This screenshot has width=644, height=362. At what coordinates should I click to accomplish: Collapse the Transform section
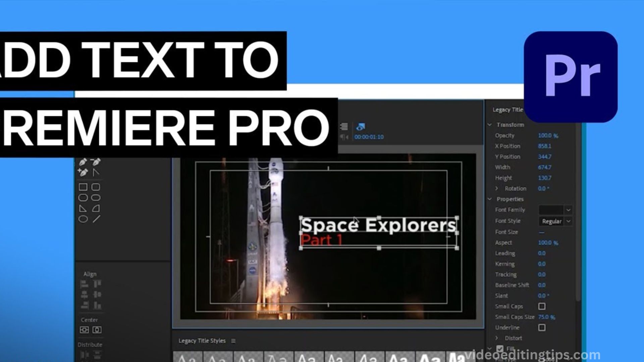[490, 125]
